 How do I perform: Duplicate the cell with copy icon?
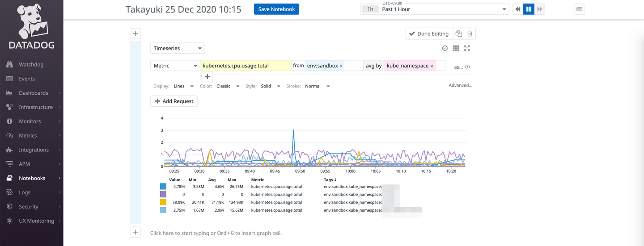click(458, 33)
